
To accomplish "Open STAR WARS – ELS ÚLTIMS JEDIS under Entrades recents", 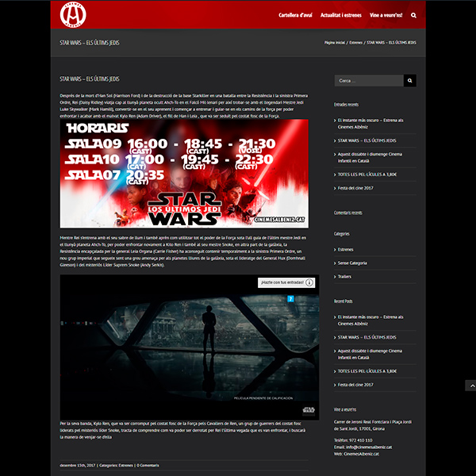I will click(x=367, y=140).
